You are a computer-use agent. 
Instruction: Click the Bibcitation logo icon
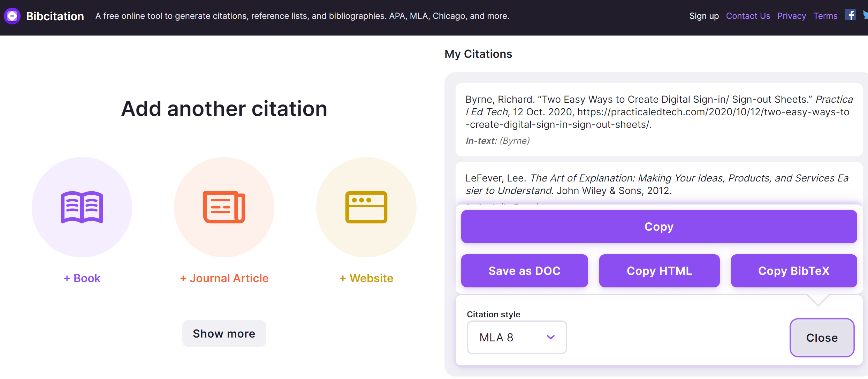pos(12,16)
